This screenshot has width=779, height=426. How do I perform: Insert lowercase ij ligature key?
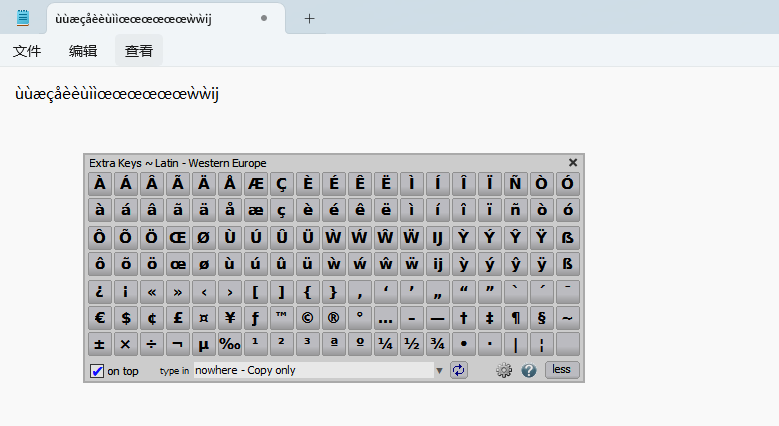pyautogui.click(x=437, y=263)
